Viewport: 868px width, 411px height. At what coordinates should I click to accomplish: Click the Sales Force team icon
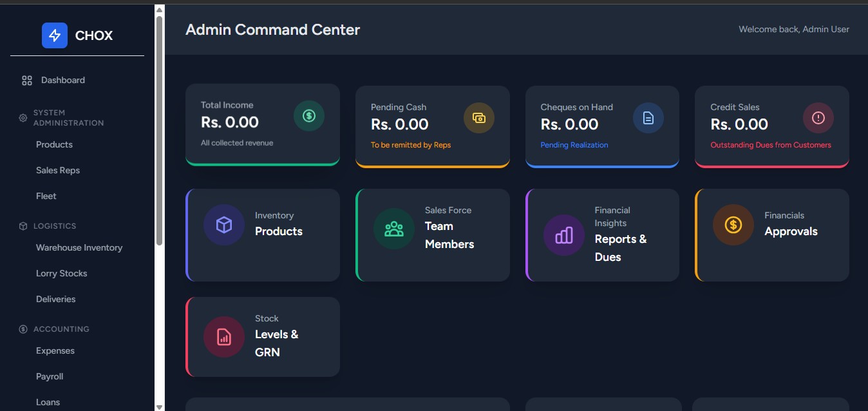(x=393, y=228)
